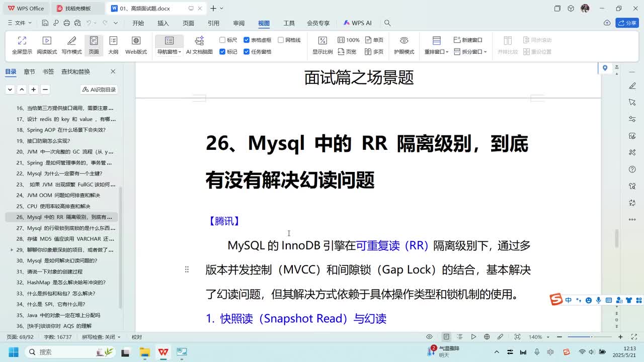Open the 重排窗口 arrange windows dropdown
Screen dimensions: 644x362
[x=436, y=52]
